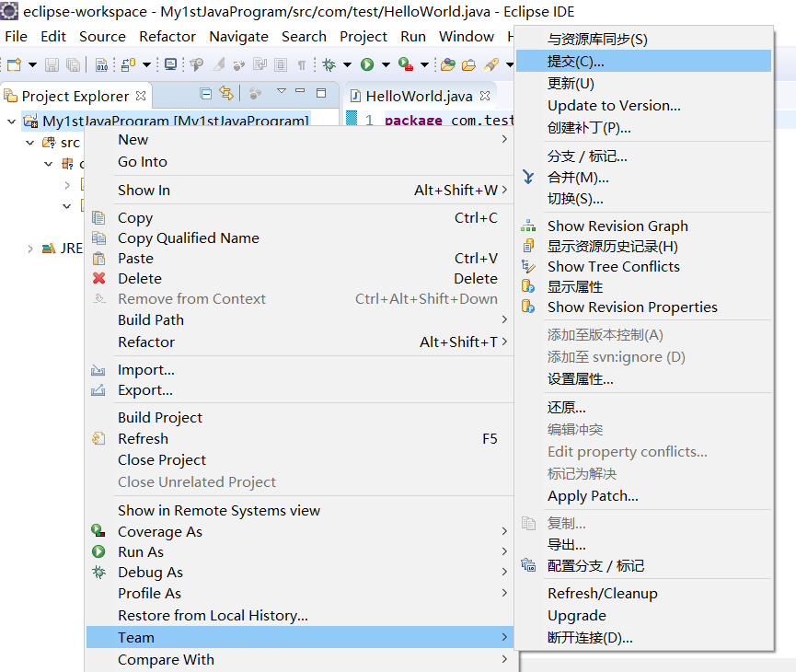The height and width of the screenshot is (672, 796).
Task: Select 更新(U) in Team submenu
Action: pyautogui.click(x=644, y=83)
